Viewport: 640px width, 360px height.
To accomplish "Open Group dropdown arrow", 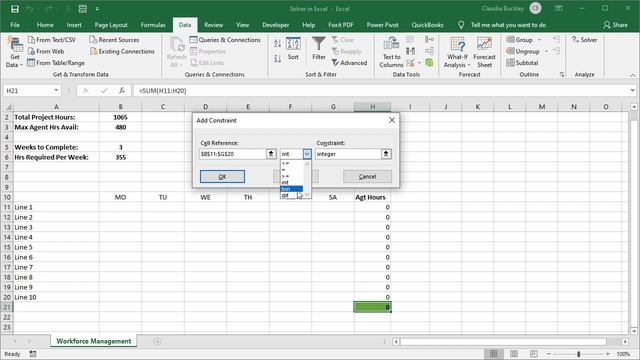I will [x=540, y=40].
